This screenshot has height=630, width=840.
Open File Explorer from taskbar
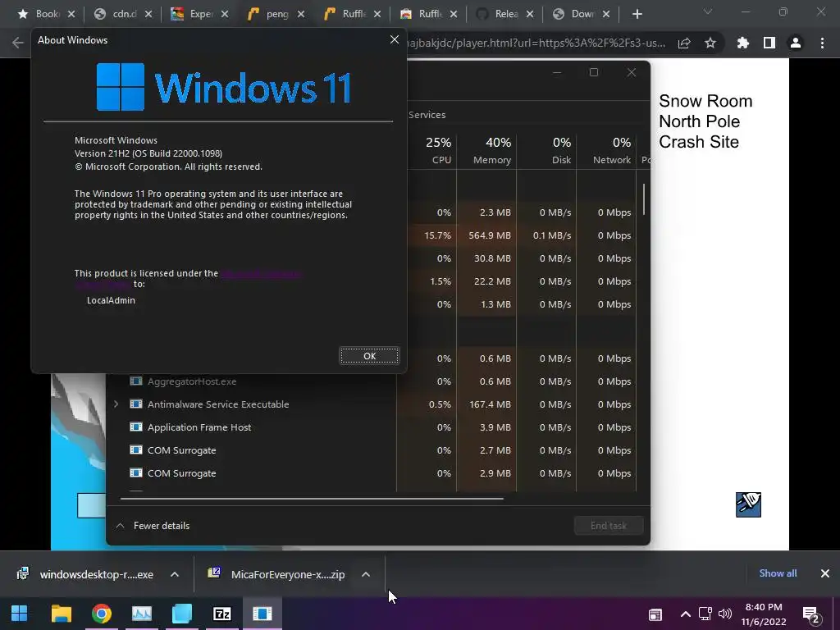point(61,614)
